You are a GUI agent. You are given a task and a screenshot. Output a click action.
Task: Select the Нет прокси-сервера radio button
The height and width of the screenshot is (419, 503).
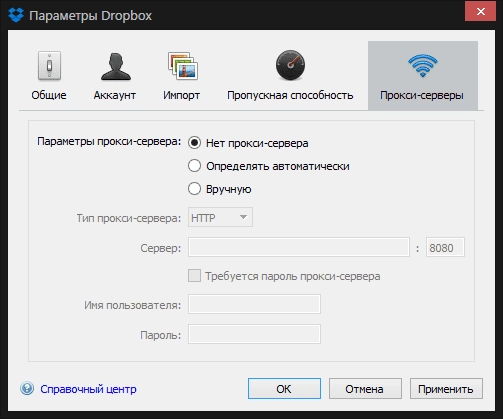pos(194,143)
